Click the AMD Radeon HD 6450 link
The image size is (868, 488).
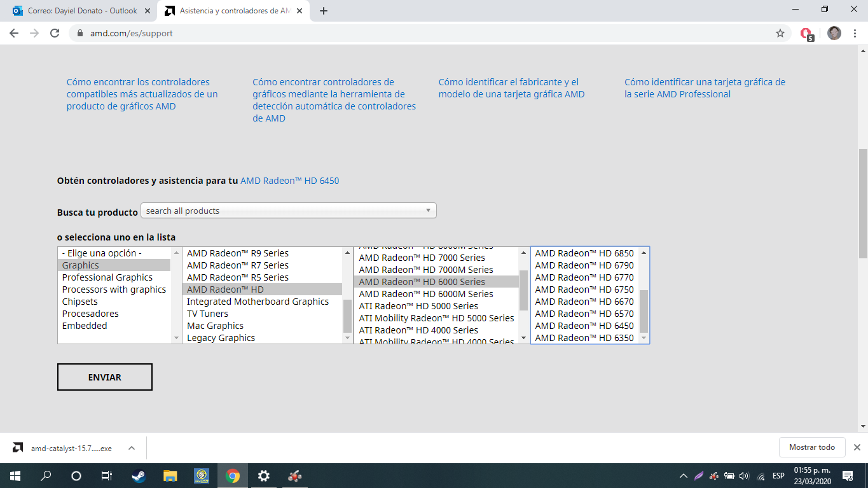(290, 181)
